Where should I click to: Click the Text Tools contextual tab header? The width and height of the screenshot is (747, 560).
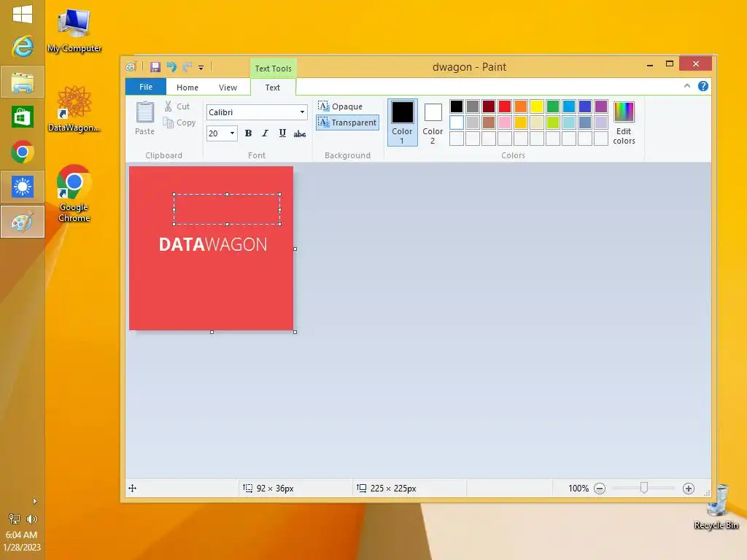pyautogui.click(x=273, y=68)
